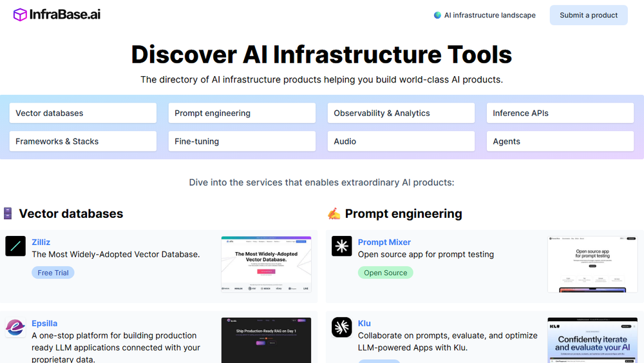This screenshot has height=363, width=644.
Task: Click Epsilla's 'one-stop platform' description
Action: click(116, 346)
